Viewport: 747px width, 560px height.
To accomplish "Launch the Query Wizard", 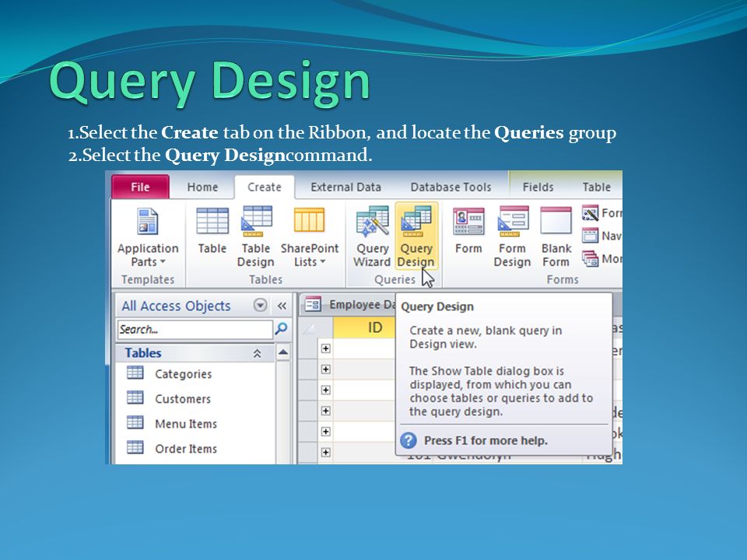I will (x=372, y=237).
